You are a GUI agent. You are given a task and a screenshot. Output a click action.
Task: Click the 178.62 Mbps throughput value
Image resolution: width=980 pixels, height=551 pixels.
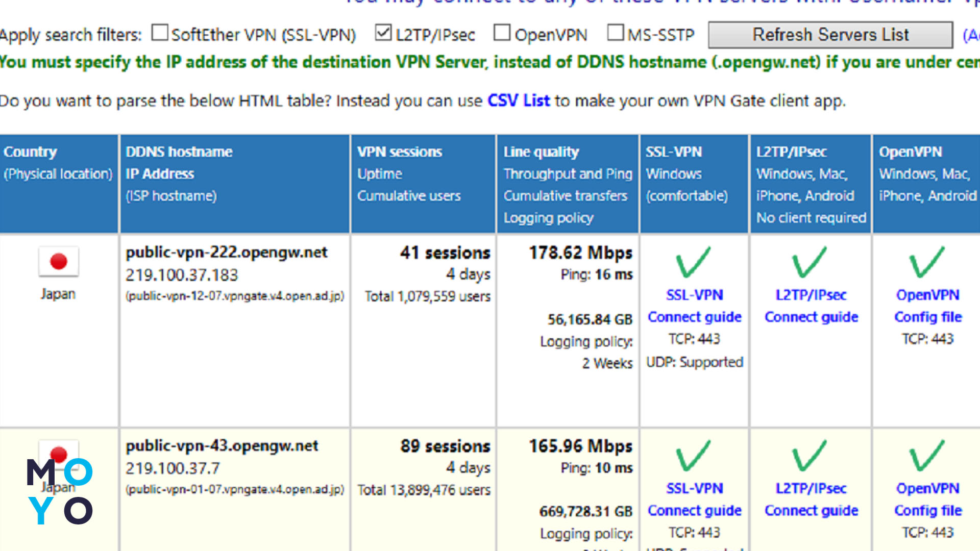580,253
